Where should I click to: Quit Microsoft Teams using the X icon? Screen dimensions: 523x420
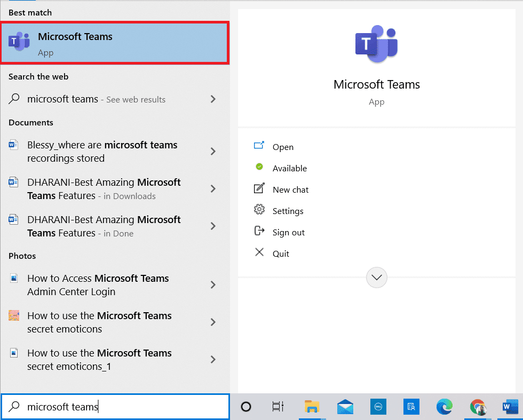click(x=259, y=253)
